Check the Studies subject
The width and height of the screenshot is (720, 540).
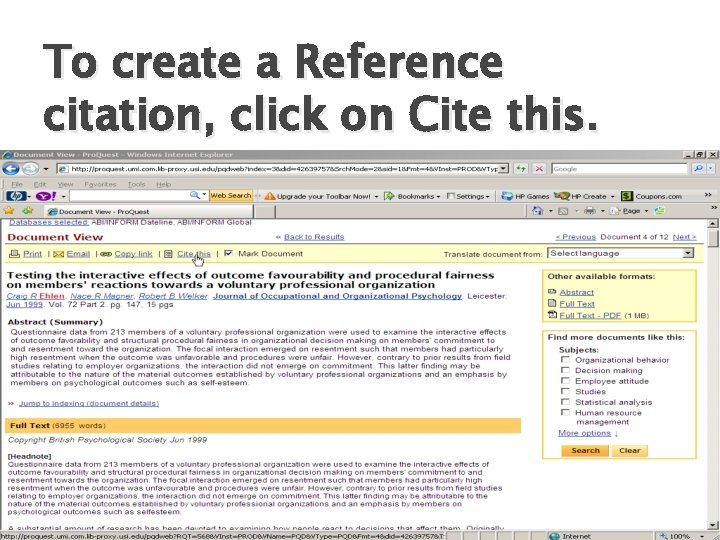[x=565, y=391]
